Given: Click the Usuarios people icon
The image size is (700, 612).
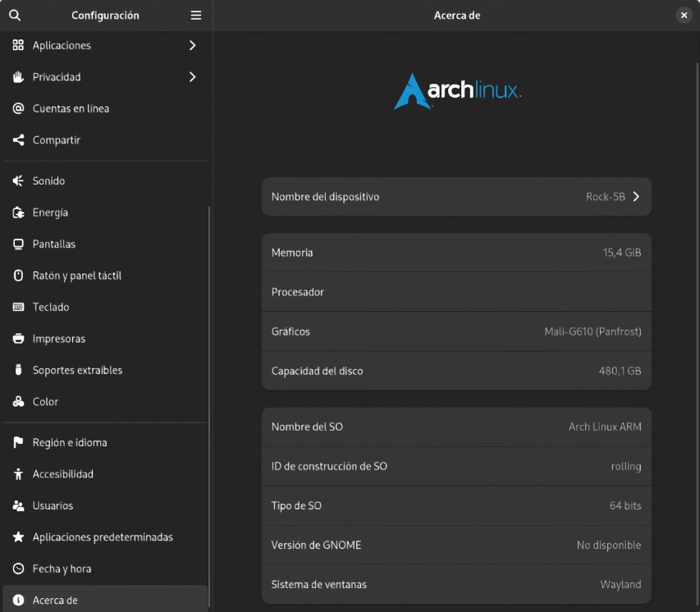Looking at the screenshot, I should click(x=18, y=505).
